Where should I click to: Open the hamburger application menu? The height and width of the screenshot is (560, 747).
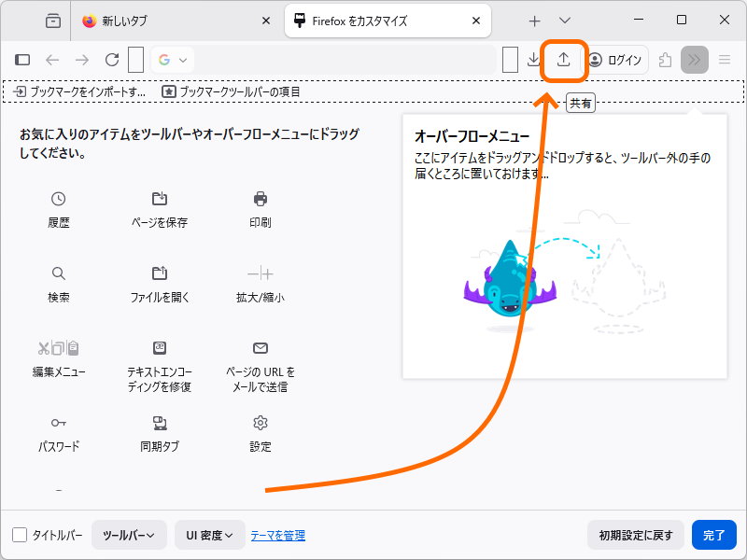click(x=724, y=59)
